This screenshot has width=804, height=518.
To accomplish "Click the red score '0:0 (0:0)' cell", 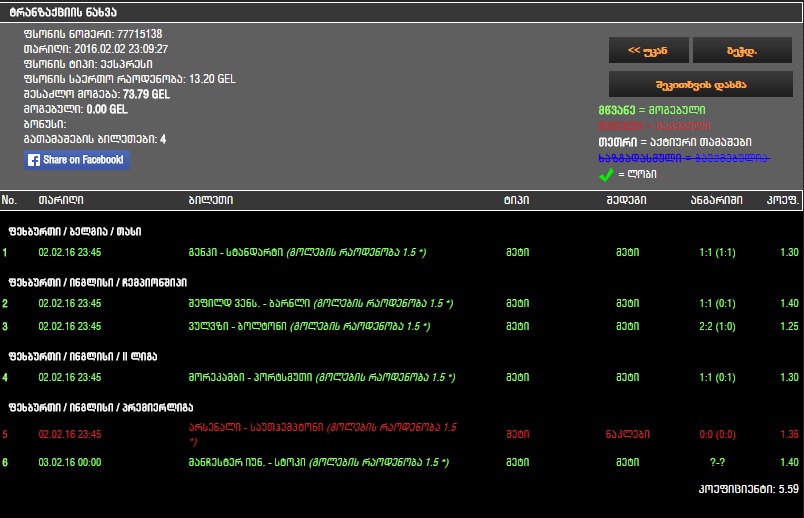I will 717,434.
